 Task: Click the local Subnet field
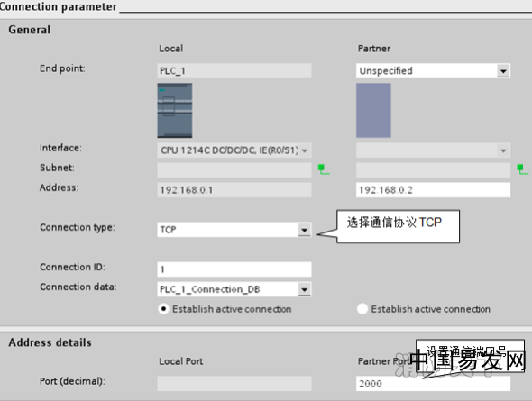[234, 169]
